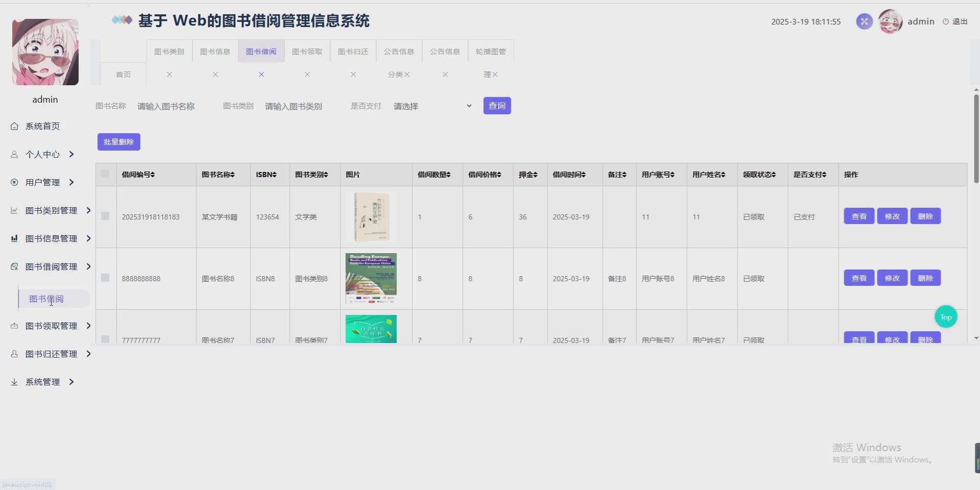Open the 公告信息 tab
The width and height of the screenshot is (980, 490).
click(x=399, y=51)
